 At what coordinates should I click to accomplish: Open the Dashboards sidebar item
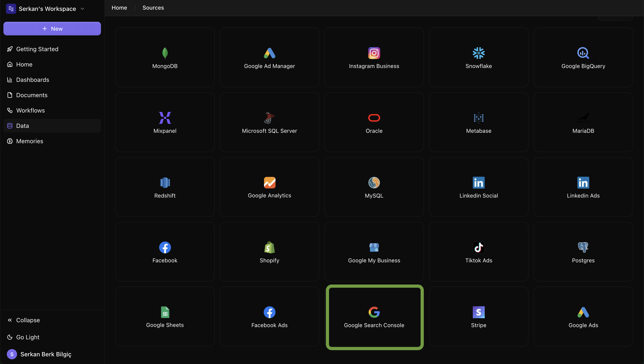click(52, 79)
